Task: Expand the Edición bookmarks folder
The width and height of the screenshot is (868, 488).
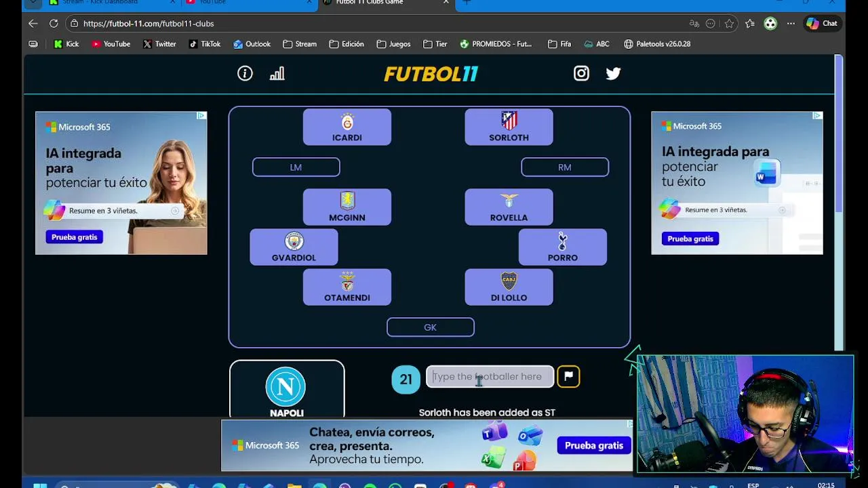Action: [347, 44]
